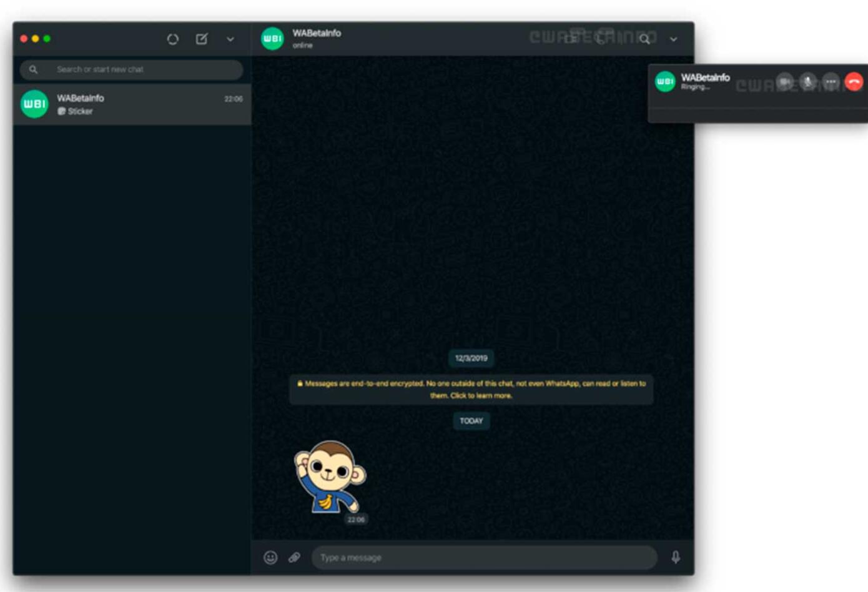
Task: Open the emoji picker
Action: tap(270, 558)
